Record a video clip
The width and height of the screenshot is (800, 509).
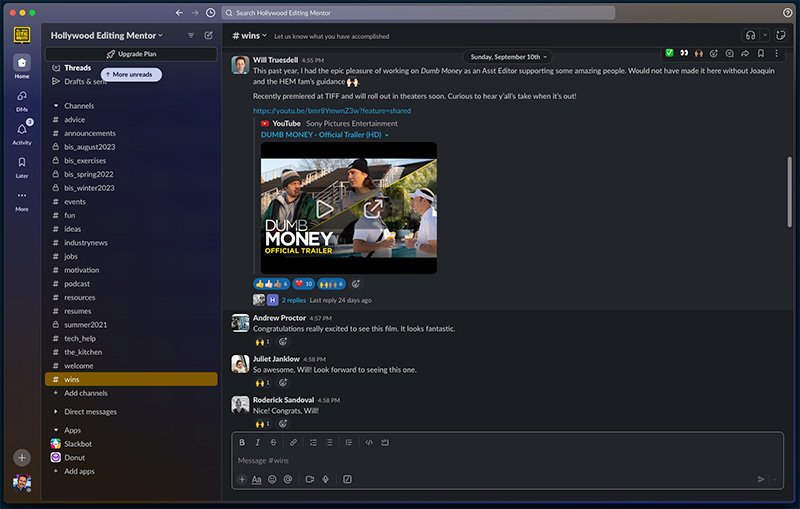coord(309,479)
